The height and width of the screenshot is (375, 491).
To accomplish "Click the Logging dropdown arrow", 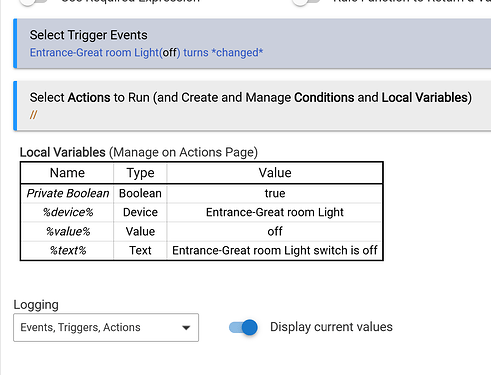I will (186, 328).
